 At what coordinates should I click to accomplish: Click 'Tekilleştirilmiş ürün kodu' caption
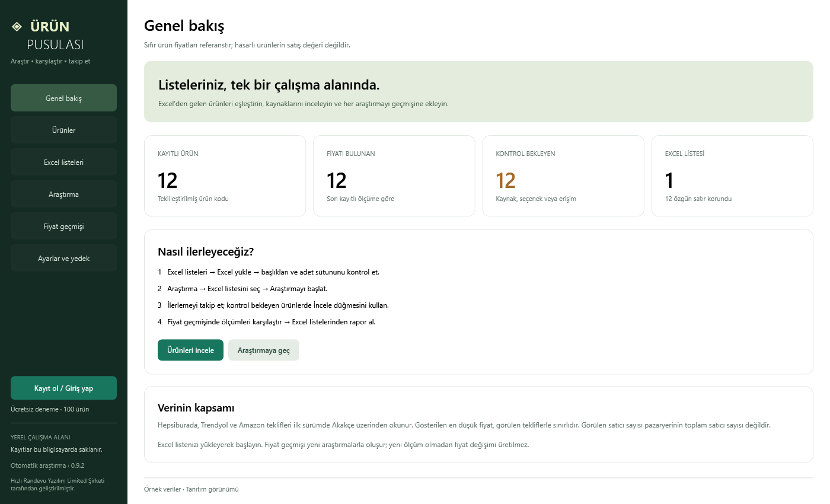point(193,199)
